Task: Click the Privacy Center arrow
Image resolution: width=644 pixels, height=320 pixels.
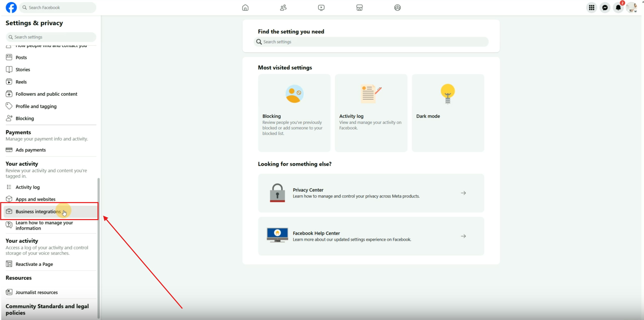Action: pyautogui.click(x=463, y=193)
